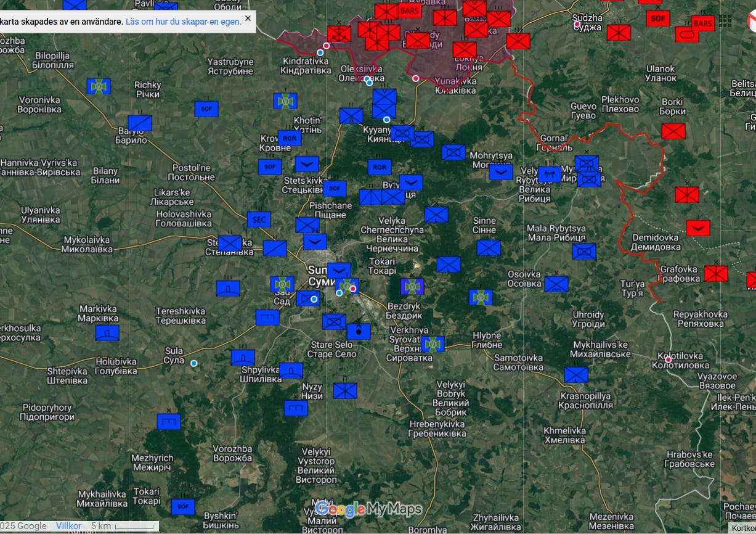This screenshot has width=756, height=534.
Task: Select the blue marker above Krasnopillya
Action: 576,375
